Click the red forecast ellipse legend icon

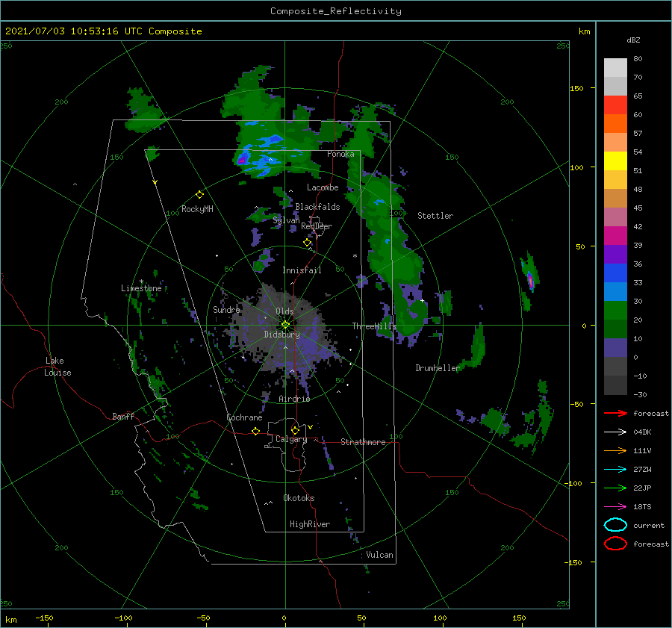point(615,544)
